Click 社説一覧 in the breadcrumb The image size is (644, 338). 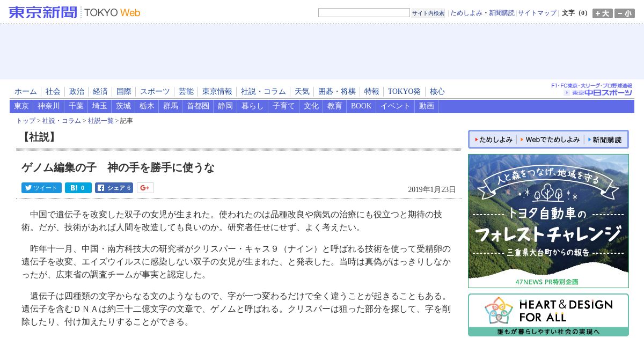pyautogui.click(x=101, y=121)
